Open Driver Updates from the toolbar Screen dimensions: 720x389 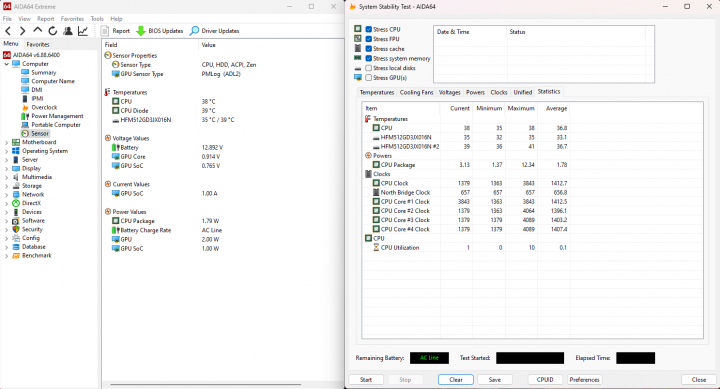click(214, 31)
